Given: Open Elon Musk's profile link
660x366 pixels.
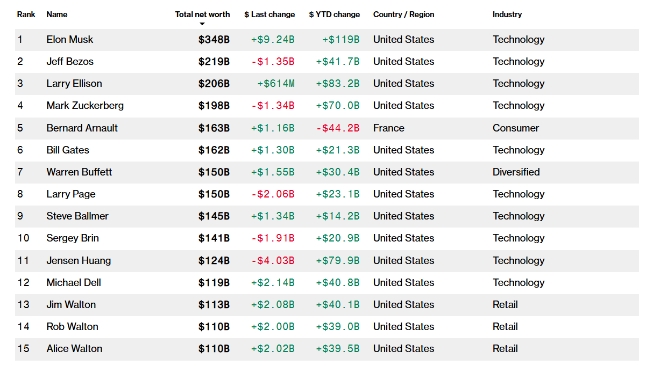Looking at the screenshot, I should [x=70, y=40].
